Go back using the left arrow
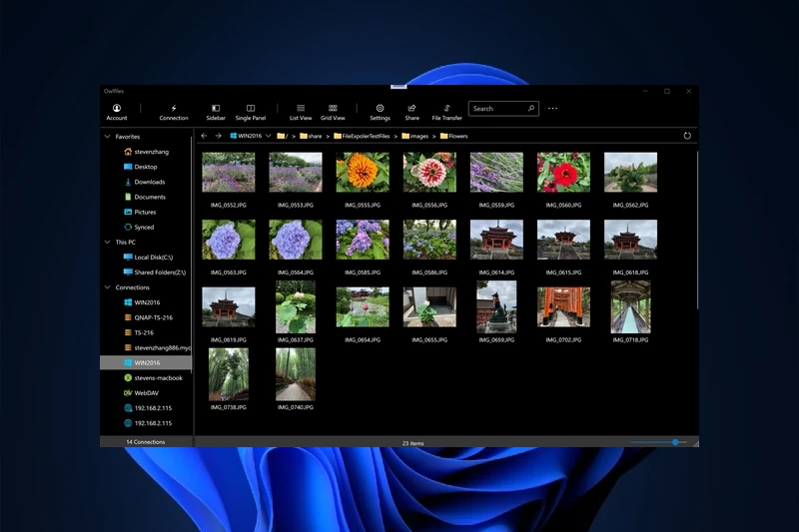 (204, 136)
